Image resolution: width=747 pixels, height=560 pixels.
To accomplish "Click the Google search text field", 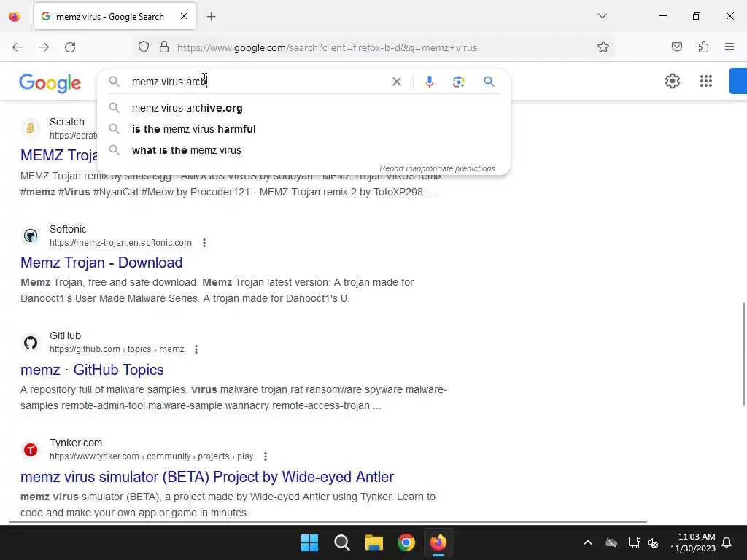I will (x=258, y=82).
